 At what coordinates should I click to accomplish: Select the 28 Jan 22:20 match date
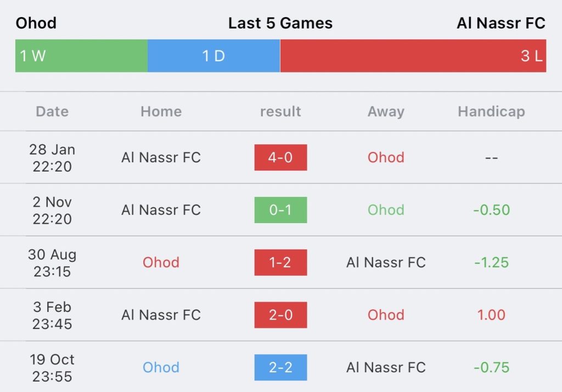tap(52, 158)
